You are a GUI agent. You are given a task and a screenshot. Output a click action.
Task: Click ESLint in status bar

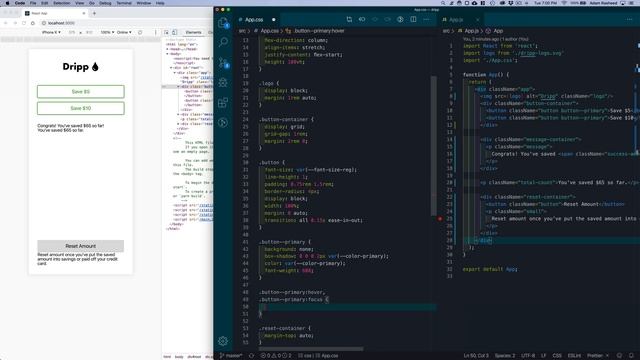[x=574, y=356]
